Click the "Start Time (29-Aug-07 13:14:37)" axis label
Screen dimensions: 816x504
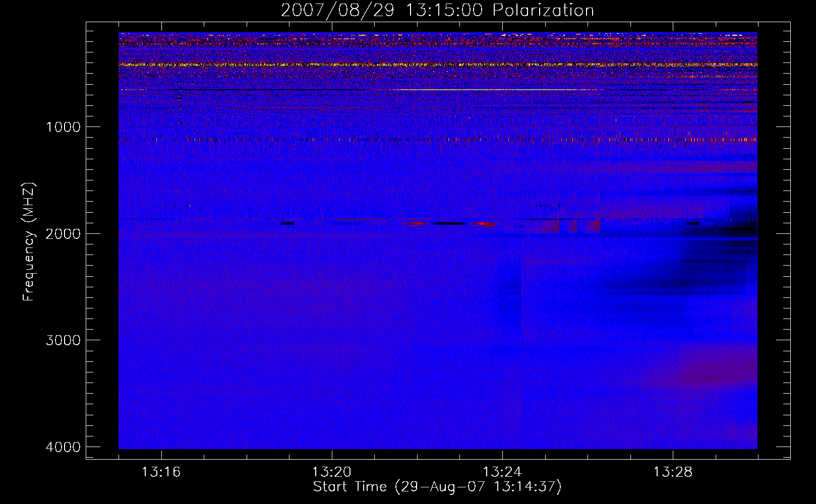[437, 487]
